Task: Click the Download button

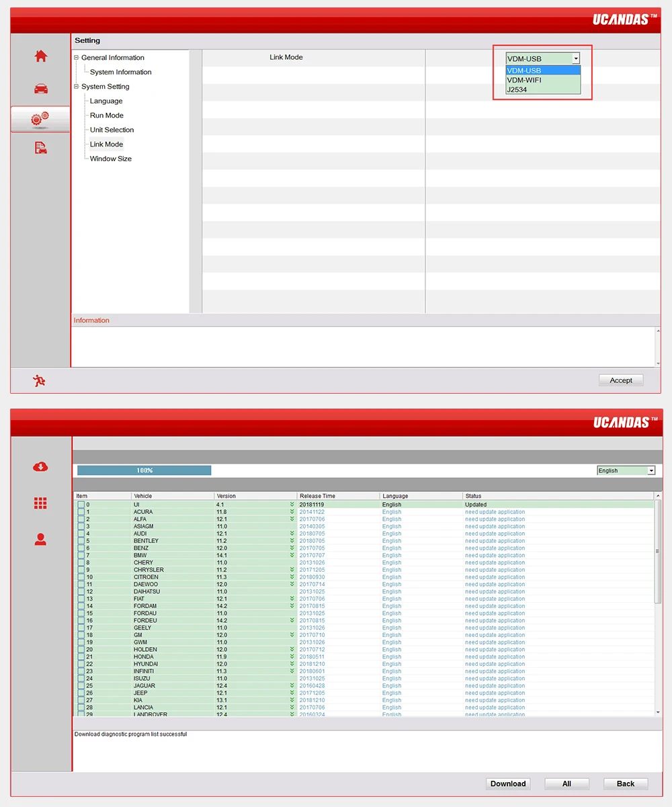Action: pos(508,783)
